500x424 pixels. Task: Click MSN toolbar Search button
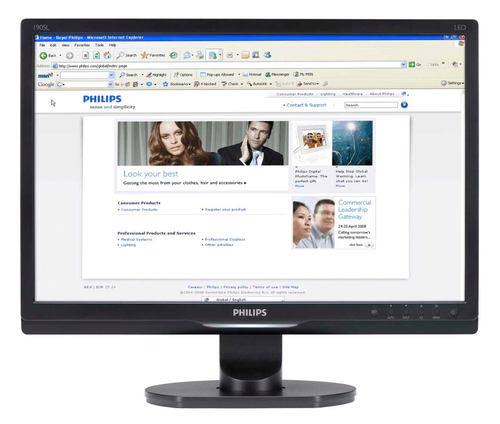[x=129, y=75]
